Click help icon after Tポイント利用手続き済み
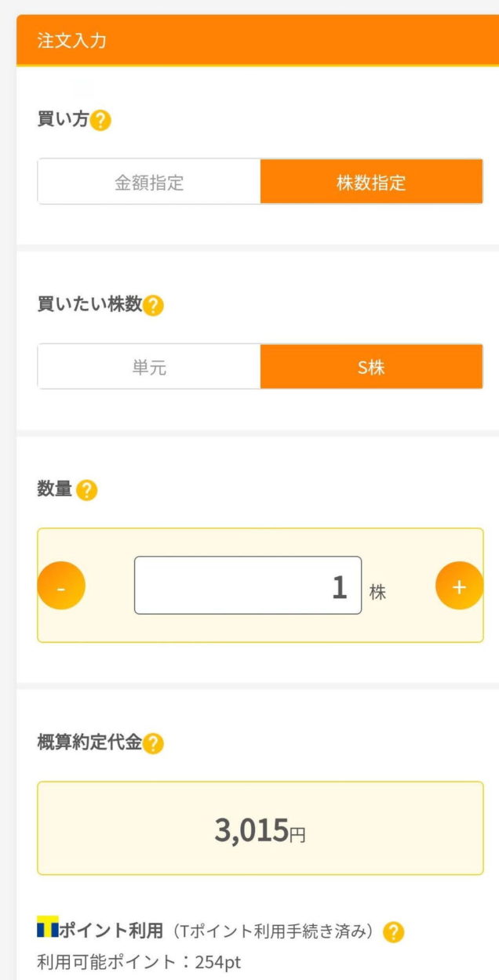 click(394, 932)
